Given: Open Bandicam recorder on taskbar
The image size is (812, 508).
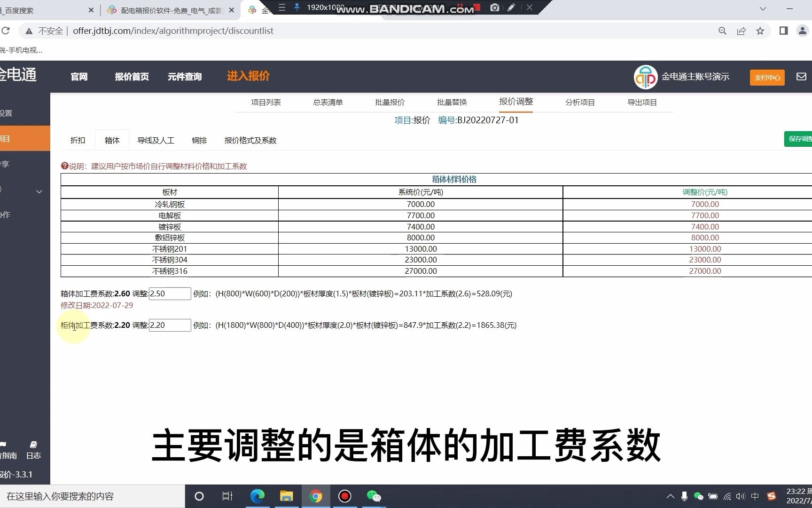Looking at the screenshot, I should [345, 496].
